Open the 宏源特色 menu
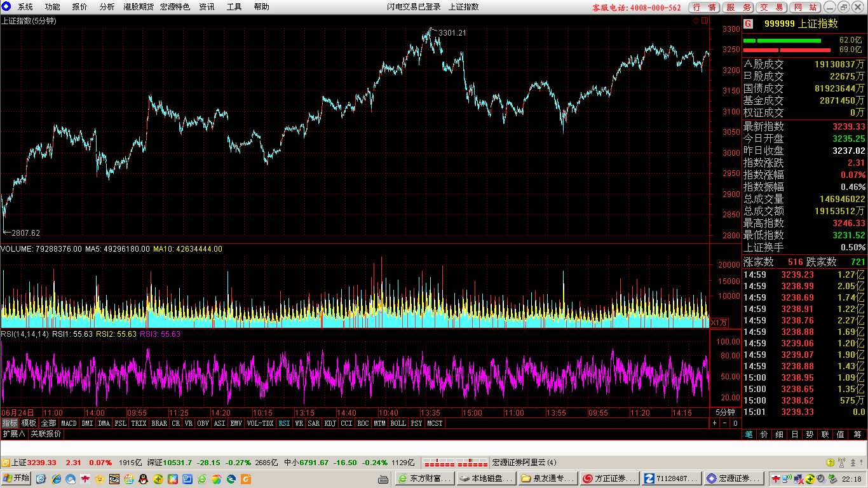The height and width of the screenshot is (488, 868). point(175,7)
